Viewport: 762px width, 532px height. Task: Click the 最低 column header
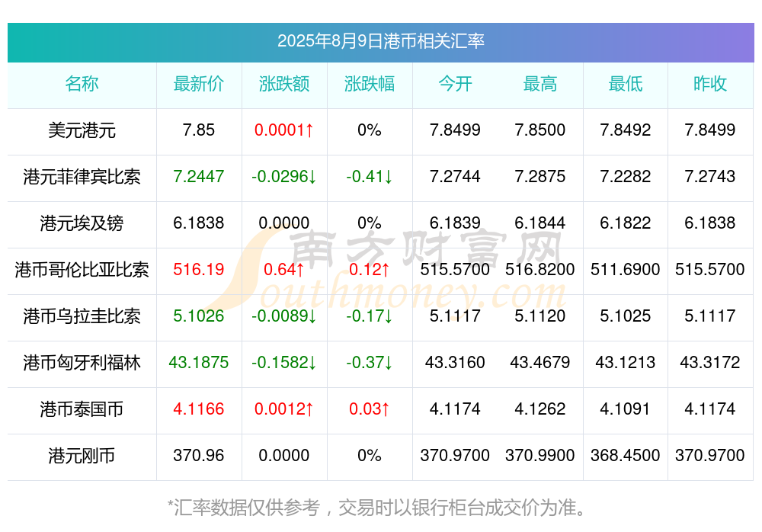pyautogui.click(x=626, y=84)
